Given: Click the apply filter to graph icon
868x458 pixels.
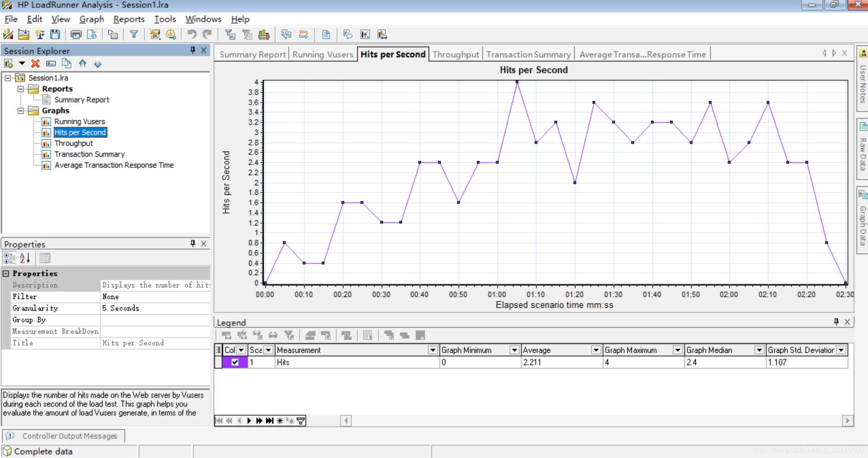Looking at the screenshot, I should click(x=230, y=34).
